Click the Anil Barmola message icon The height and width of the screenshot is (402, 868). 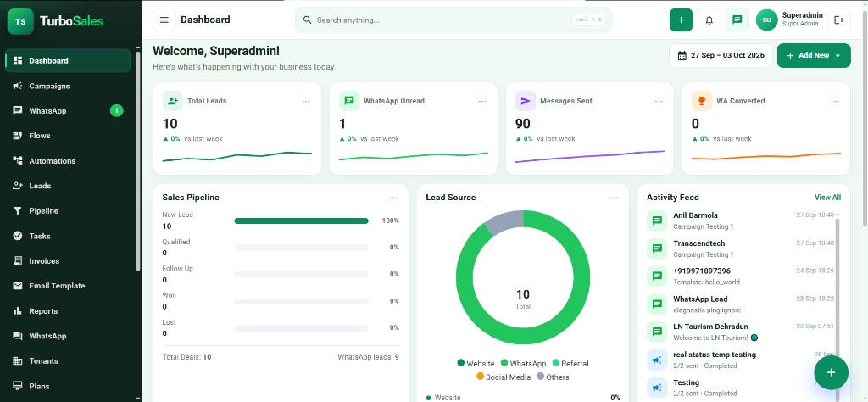click(657, 221)
